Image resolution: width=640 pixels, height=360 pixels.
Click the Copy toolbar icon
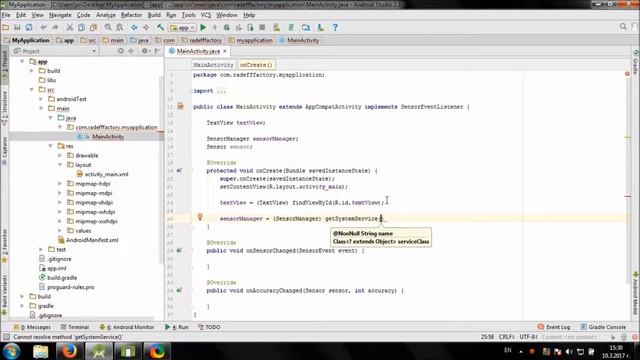click(82, 27)
